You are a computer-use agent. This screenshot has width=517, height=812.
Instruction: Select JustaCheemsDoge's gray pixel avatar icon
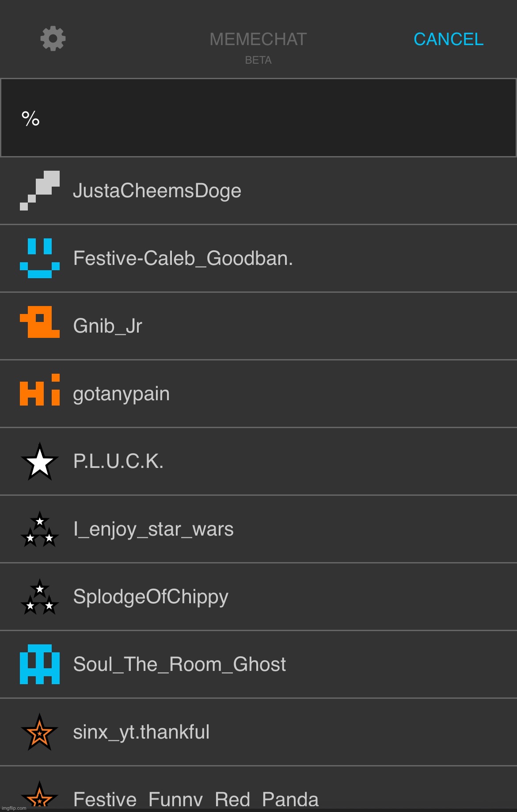tap(40, 191)
